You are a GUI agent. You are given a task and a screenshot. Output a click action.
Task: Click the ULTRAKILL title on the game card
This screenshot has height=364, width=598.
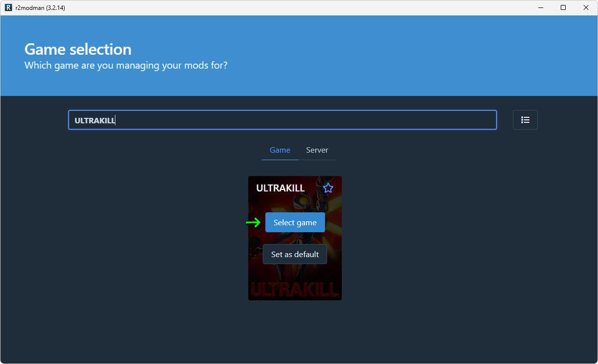coord(280,188)
